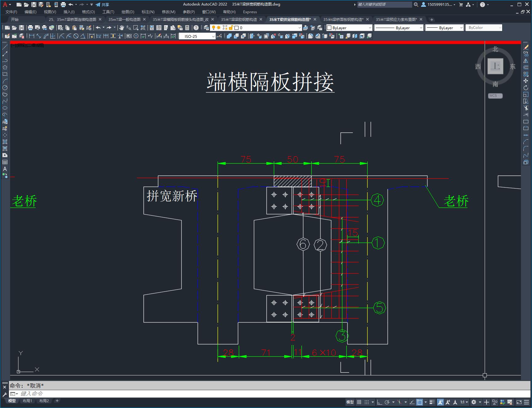Click in the command line input field
532x408 pixels.
tap(270, 394)
